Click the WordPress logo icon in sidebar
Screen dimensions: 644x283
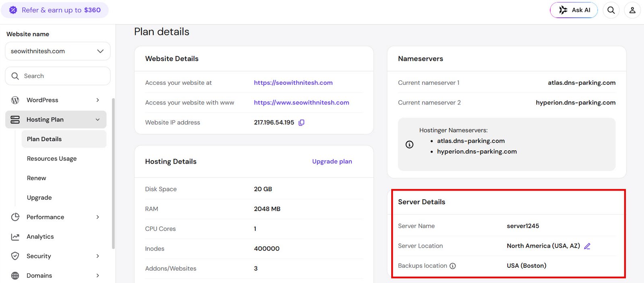tap(15, 100)
